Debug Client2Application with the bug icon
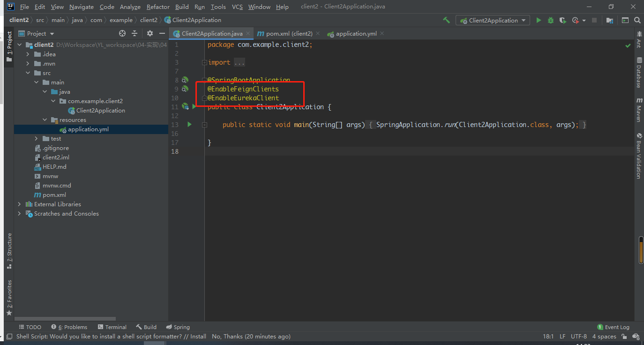Viewport: 644px width, 345px height. coord(551,20)
